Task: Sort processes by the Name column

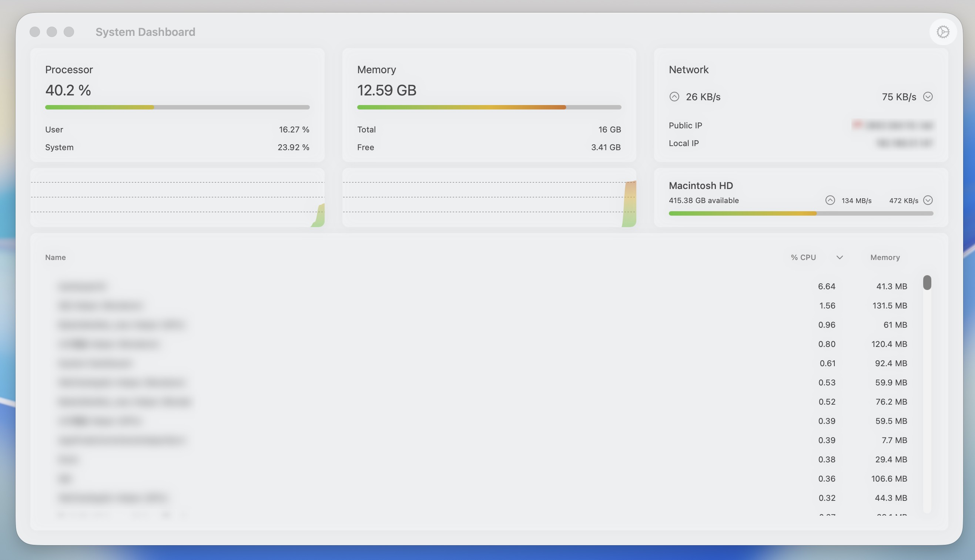Action: coord(56,257)
